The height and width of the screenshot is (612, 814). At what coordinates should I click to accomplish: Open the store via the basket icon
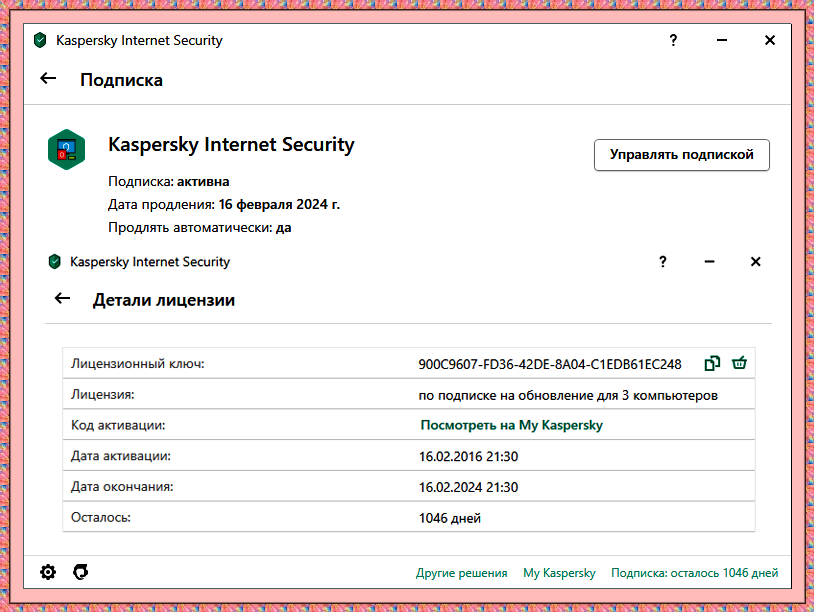coord(739,363)
